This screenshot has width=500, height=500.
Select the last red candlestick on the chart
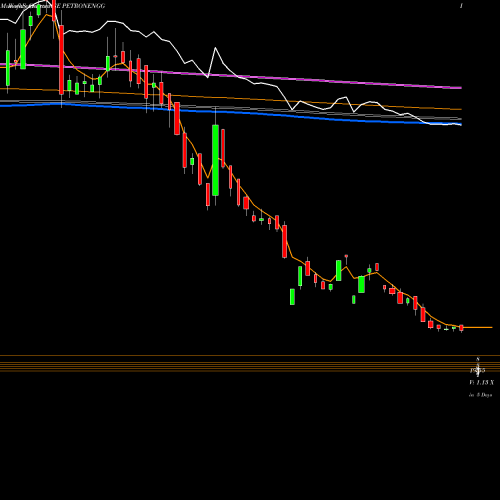[x=461, y=328]
